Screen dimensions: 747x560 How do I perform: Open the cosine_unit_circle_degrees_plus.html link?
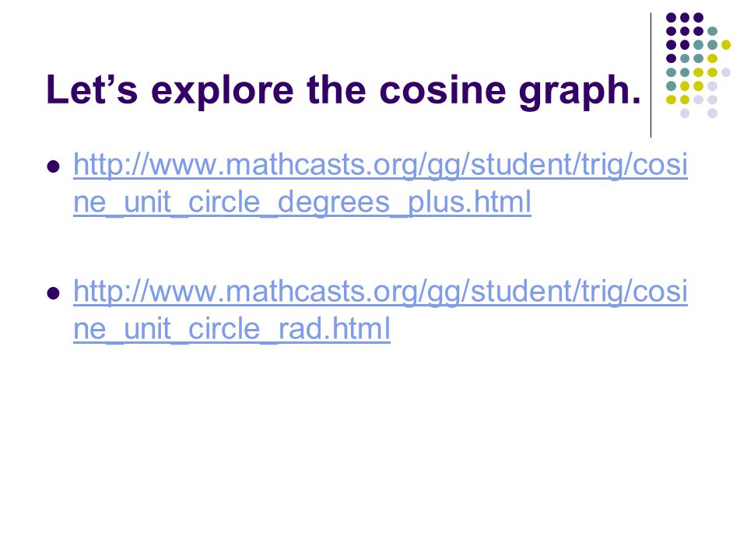(x=381, y=183)
